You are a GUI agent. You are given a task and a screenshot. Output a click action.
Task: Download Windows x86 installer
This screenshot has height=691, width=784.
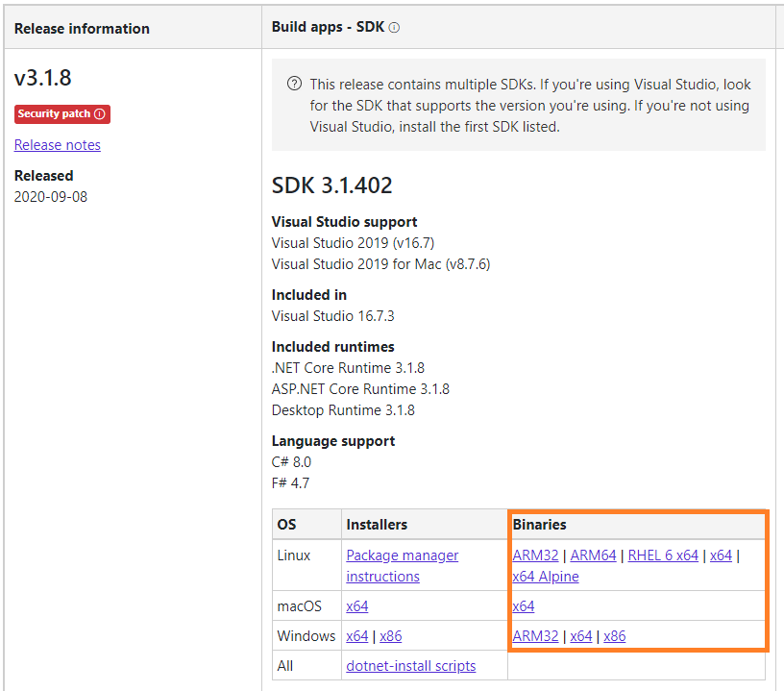390,636
